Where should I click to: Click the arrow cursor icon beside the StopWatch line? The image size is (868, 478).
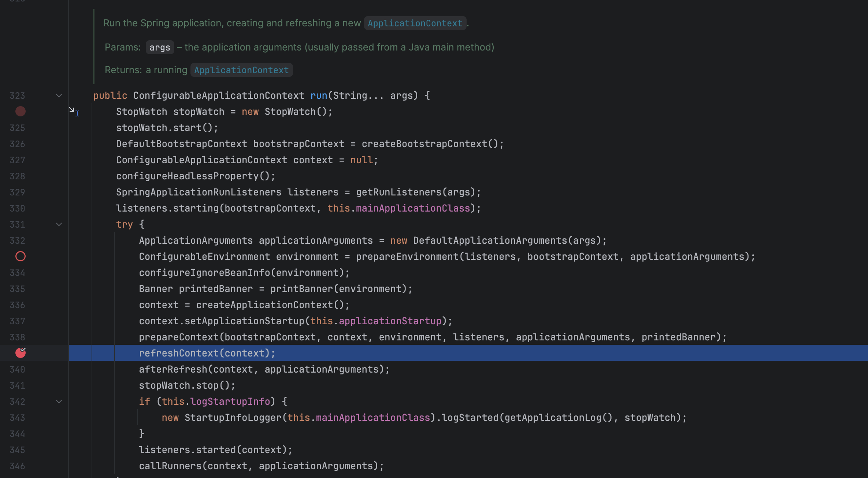pyautogui.click(x=72, y=109)
